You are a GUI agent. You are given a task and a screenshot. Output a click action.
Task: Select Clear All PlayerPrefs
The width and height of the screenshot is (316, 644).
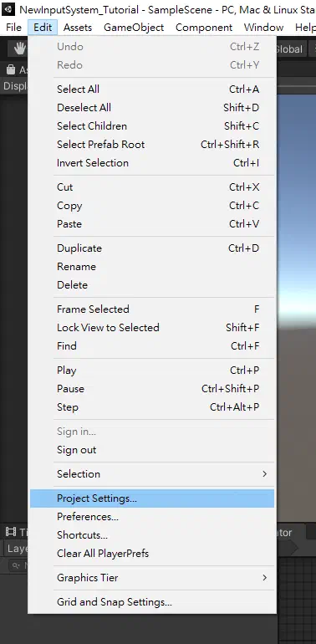tap(152, 554)
